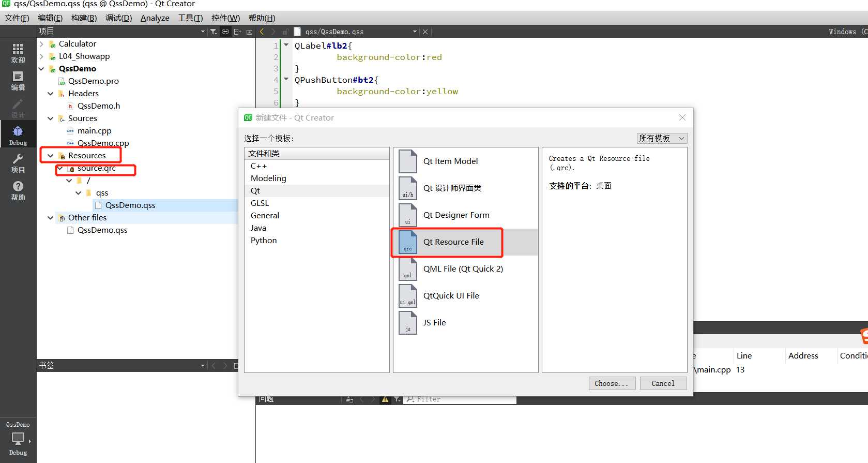The image size is (868, 463).
Task: Open the 工具(T) menu
Action: click(190, 18)
